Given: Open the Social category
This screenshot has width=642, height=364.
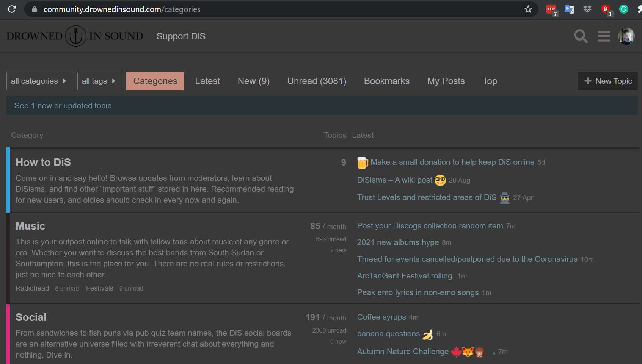Looking at the screenshot, I should pos(31,317).
